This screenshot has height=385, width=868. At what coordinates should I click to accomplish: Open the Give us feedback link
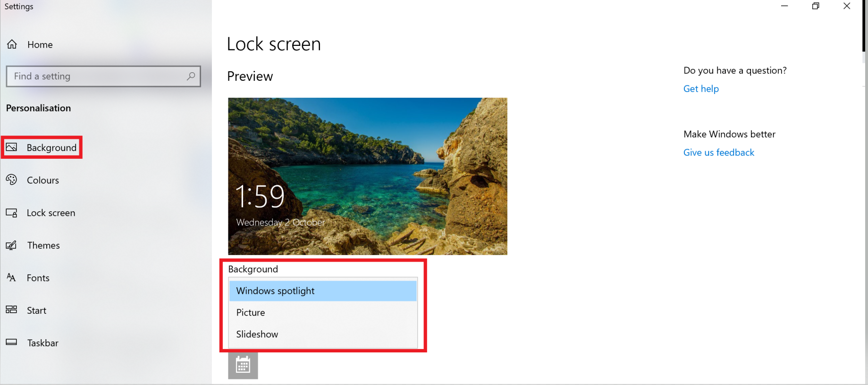719,153
